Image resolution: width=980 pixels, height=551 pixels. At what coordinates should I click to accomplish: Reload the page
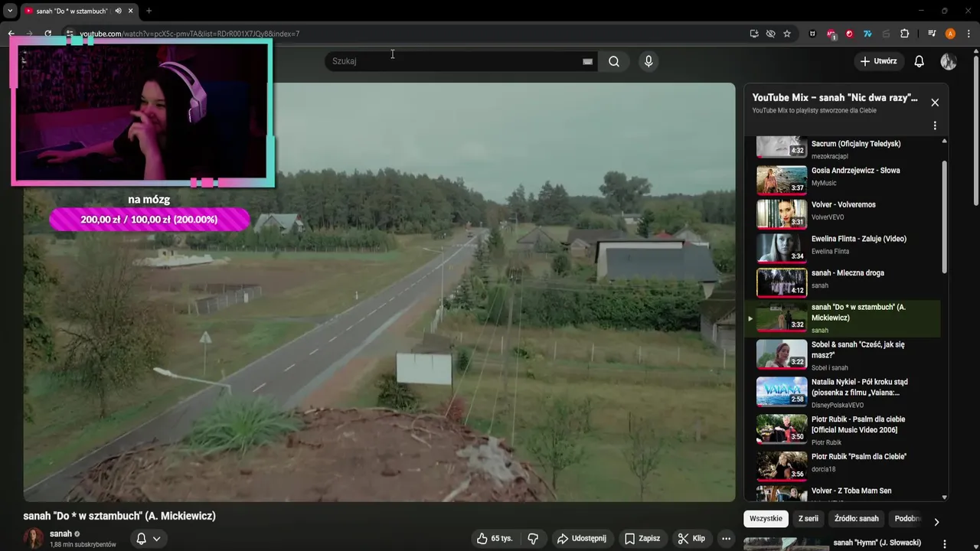[47, 34]
